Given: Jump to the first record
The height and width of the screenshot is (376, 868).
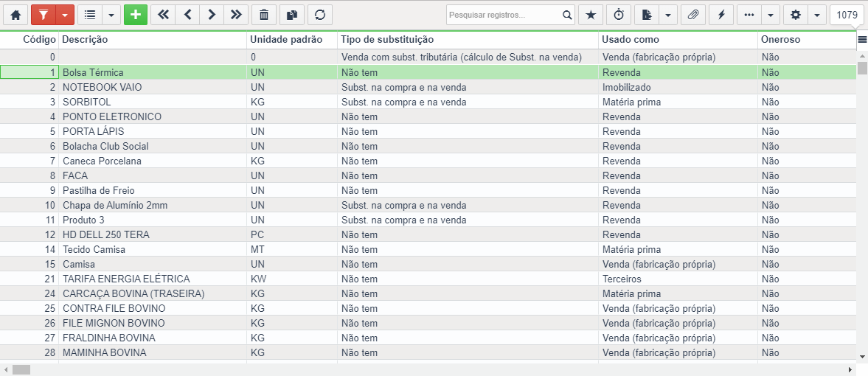Looking at the screenshot, I should coord(163,15).
